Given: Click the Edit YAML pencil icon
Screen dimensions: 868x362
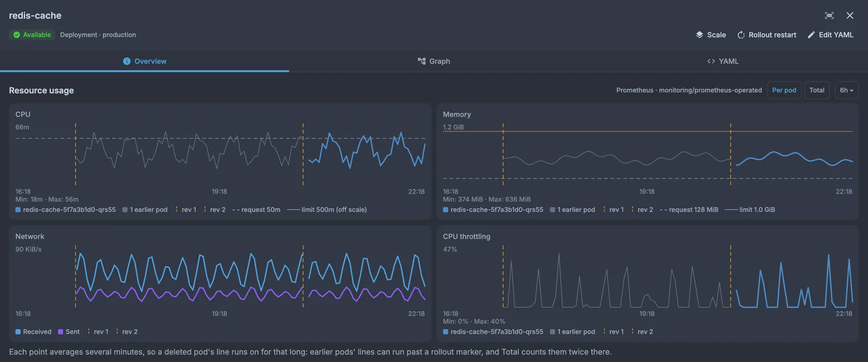Looking at the screenshot, I should click(x=811, y=35).
